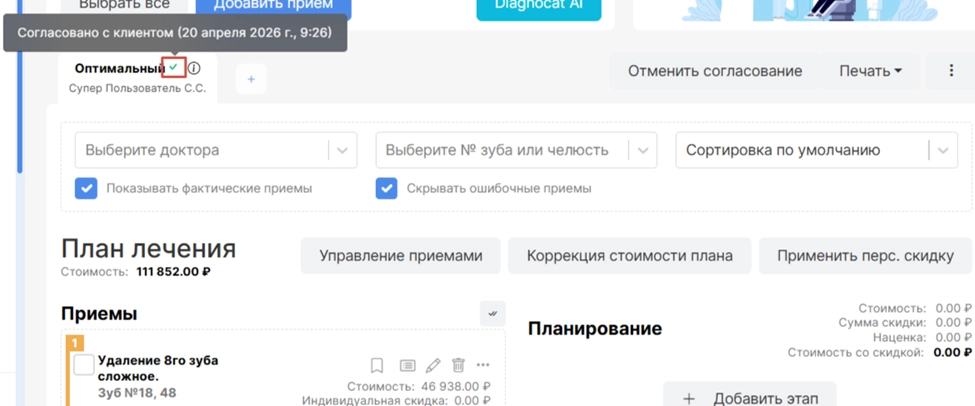
Task: Edit the appointment with pencil icon
Action: (433, 366)
